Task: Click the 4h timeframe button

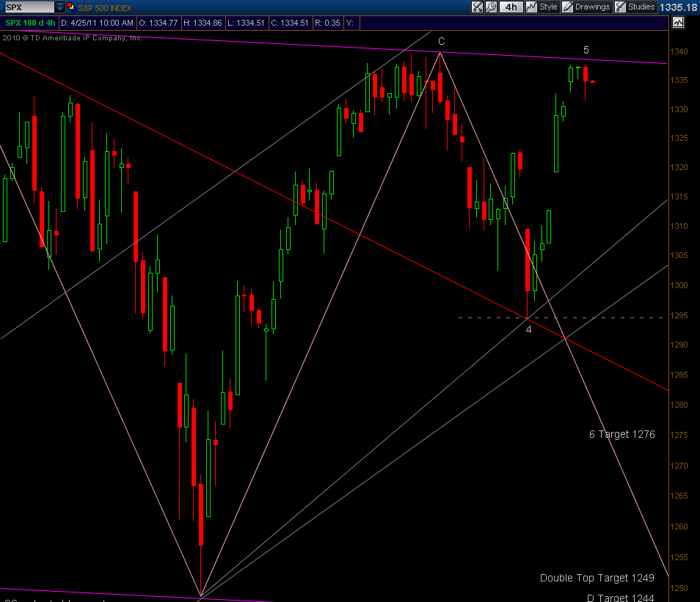Action: tap(510, 7)
